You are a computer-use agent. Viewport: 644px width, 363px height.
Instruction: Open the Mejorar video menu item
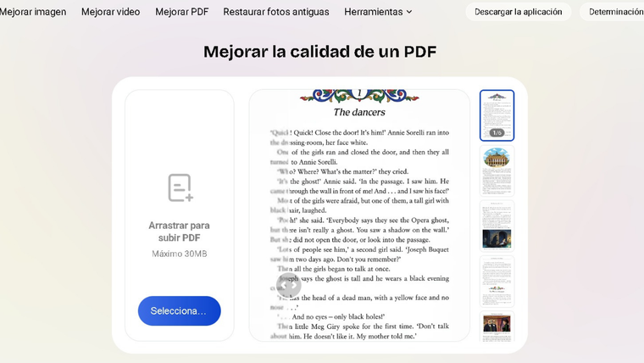[110, 12]
